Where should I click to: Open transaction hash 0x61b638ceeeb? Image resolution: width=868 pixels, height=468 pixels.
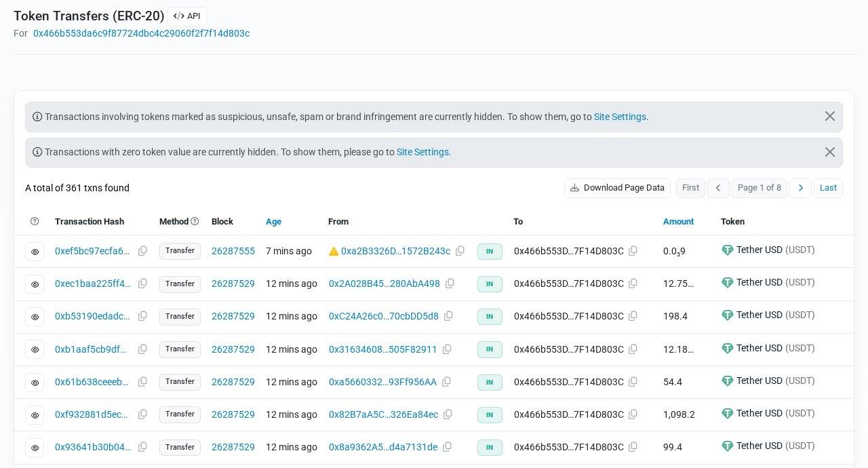tap(92, 382)
